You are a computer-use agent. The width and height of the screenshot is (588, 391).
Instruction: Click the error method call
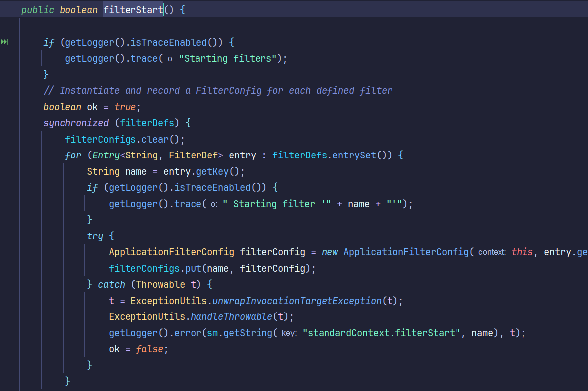click(x=188, y=333)
